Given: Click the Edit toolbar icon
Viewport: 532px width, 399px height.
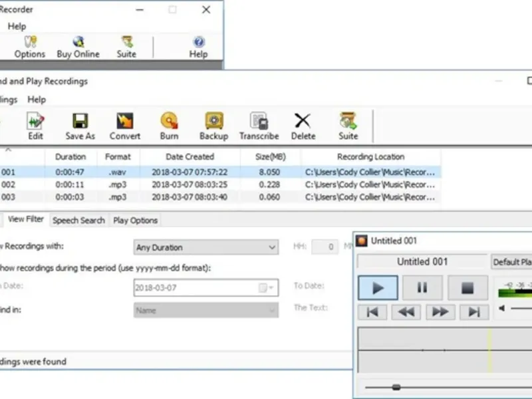Looking at the screenshot, I should pos(36,126).
